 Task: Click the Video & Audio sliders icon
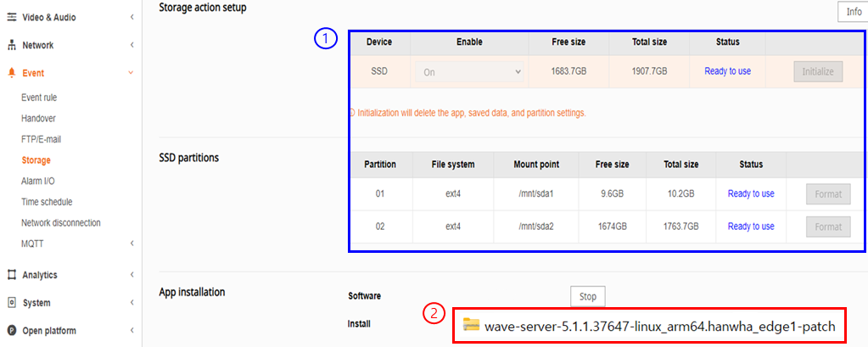tap(12, 17)
